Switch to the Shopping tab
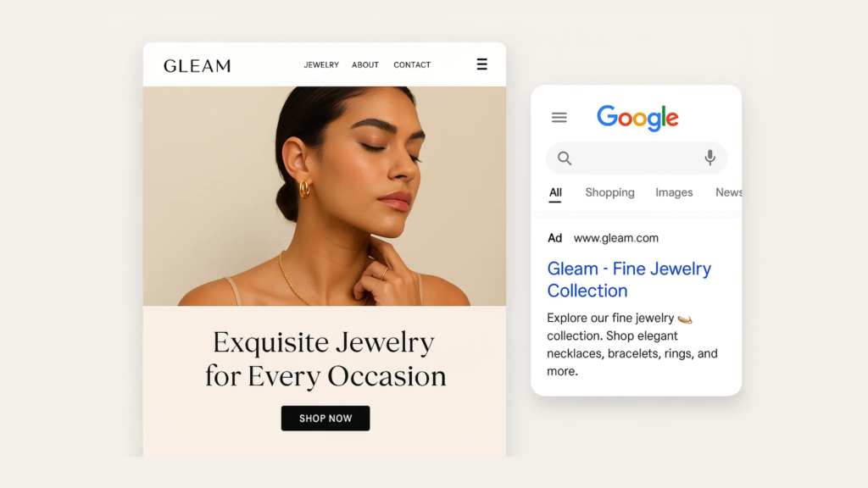This screenshot has width=868, height=488. [609, 192]
